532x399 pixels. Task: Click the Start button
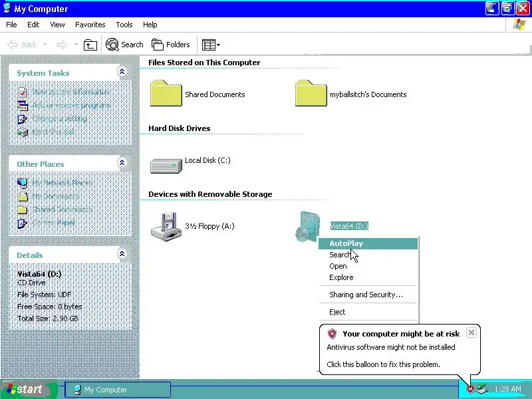[x=28, y=390]
